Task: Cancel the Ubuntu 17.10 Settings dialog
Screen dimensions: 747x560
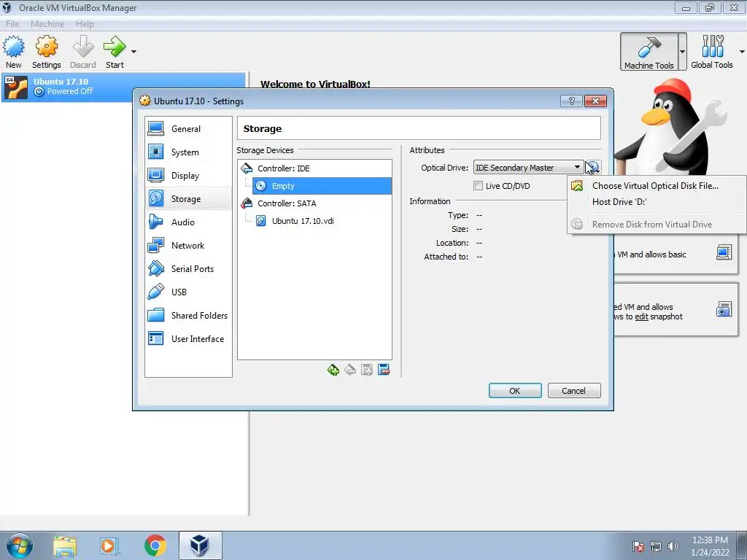Action: click(574, 391)
